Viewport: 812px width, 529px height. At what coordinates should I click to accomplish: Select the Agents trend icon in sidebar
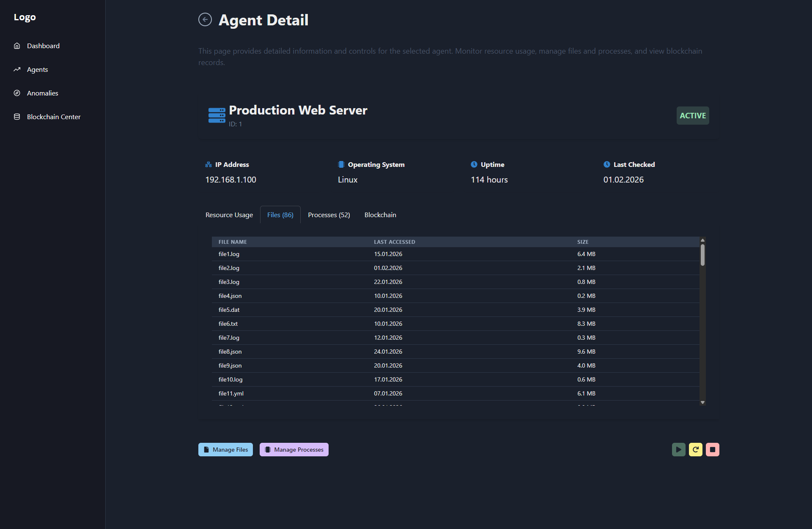pyautogui.click(x=17, y=69)
